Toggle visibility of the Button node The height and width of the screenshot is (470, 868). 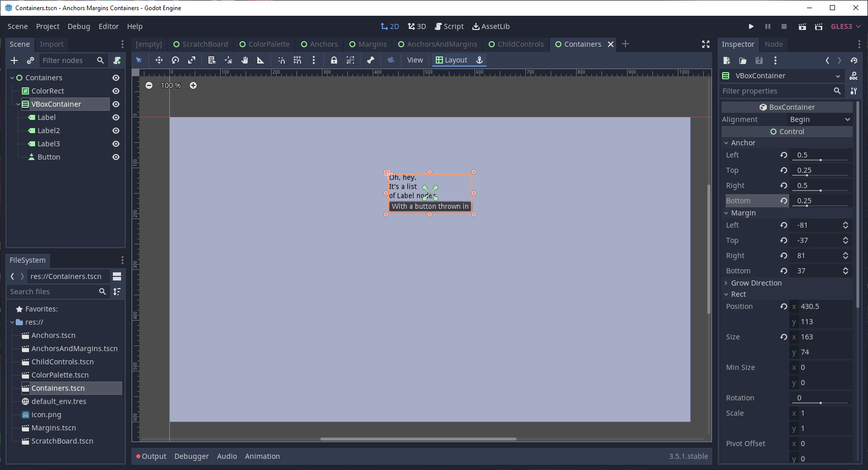click(116, 157)
